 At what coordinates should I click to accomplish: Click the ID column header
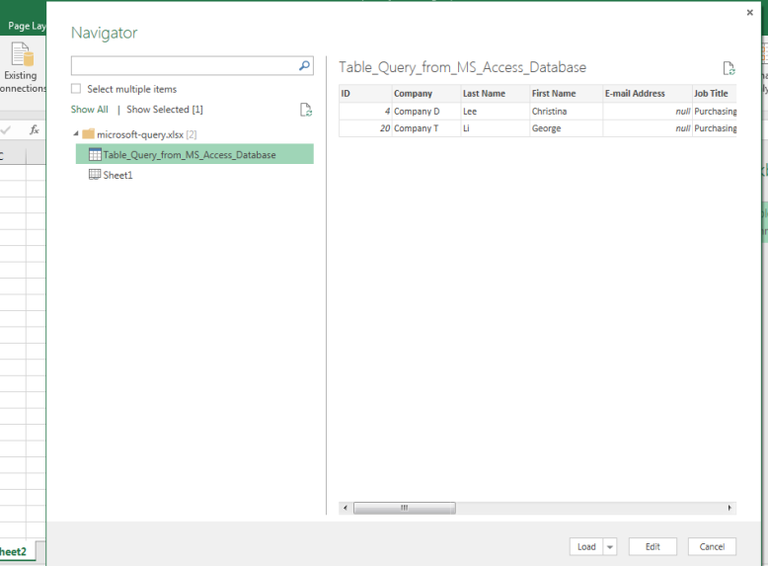(x=365, y=94)
